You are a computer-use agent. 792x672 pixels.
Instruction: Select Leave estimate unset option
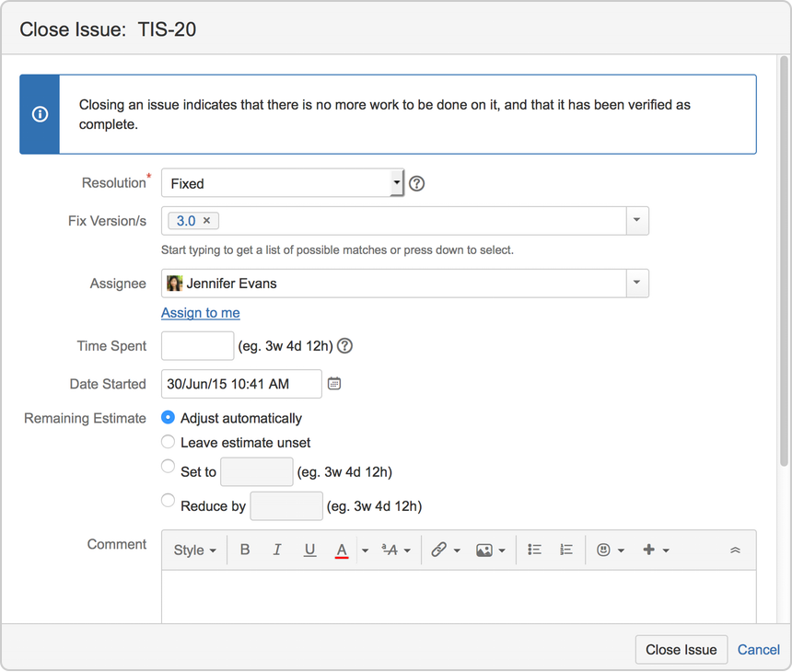tap(168, 442)
